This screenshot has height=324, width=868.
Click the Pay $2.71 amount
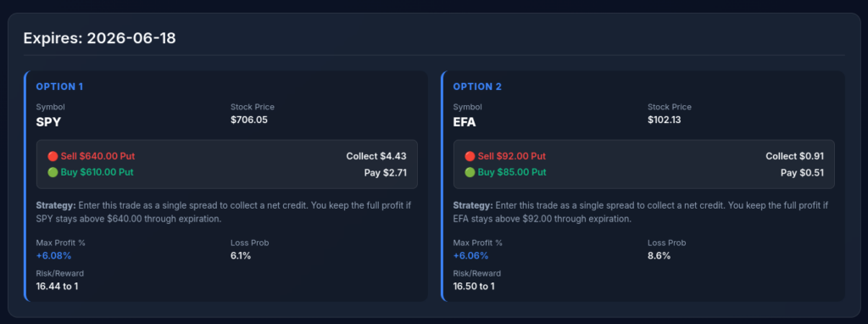click(386, 173)
